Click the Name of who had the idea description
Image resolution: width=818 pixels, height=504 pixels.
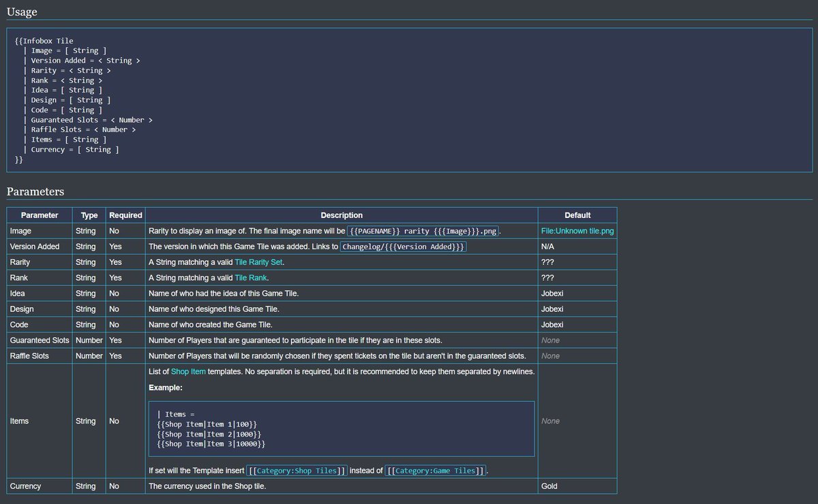pos(224,294)
